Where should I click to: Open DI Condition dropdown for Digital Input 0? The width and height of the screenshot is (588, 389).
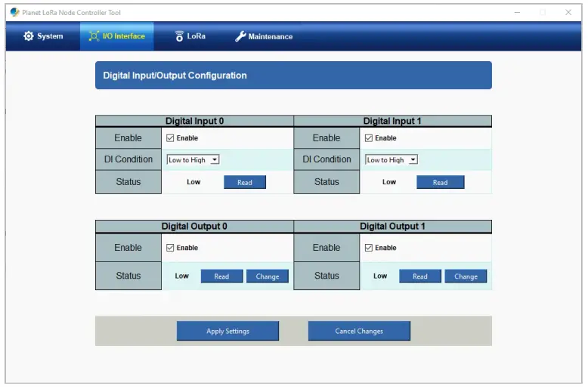[x=193, y=159]
